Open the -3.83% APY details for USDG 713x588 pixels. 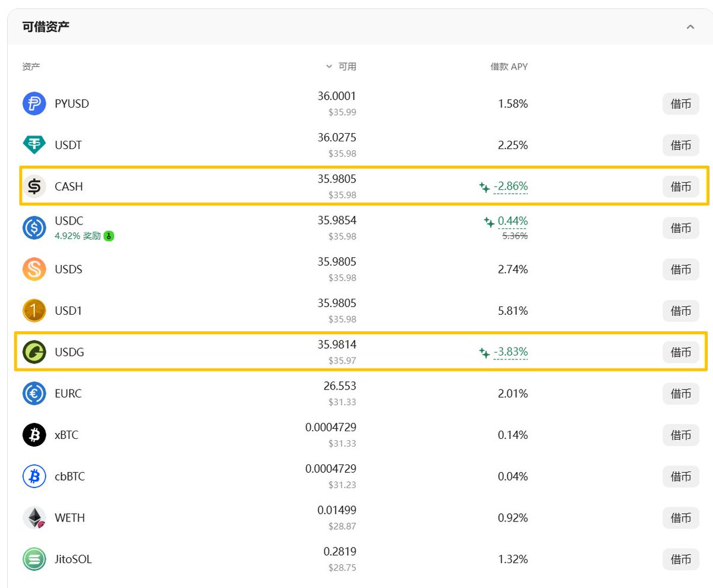(x=510, y=352)
